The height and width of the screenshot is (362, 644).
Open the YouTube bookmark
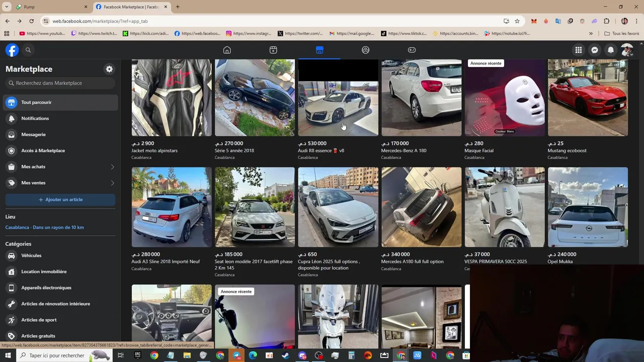(x=42, y=34)
